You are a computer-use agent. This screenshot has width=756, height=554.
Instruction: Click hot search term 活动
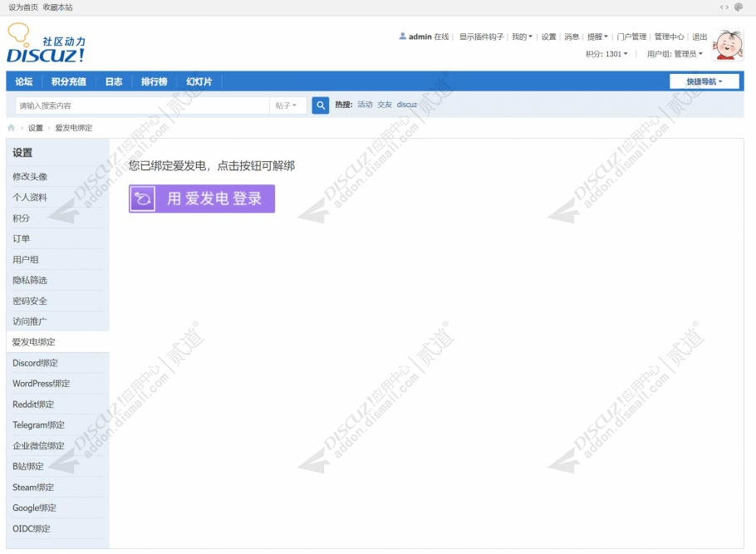(365, 105)
